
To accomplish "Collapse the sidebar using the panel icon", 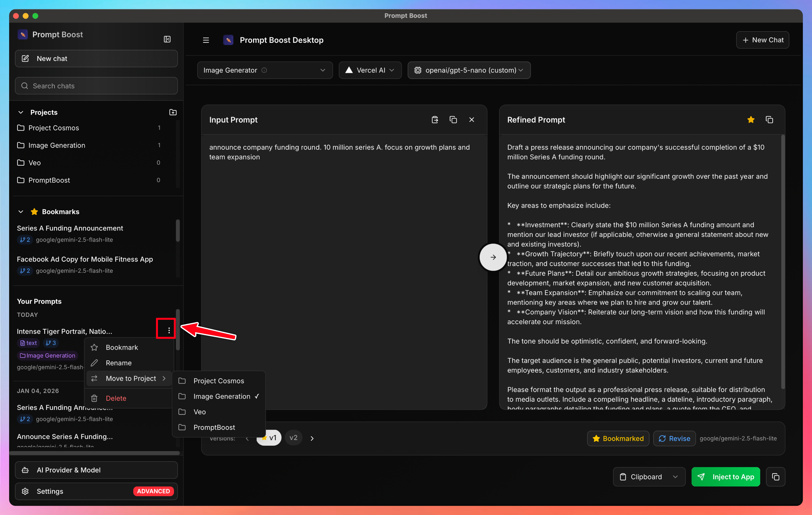I will [167, 39].
